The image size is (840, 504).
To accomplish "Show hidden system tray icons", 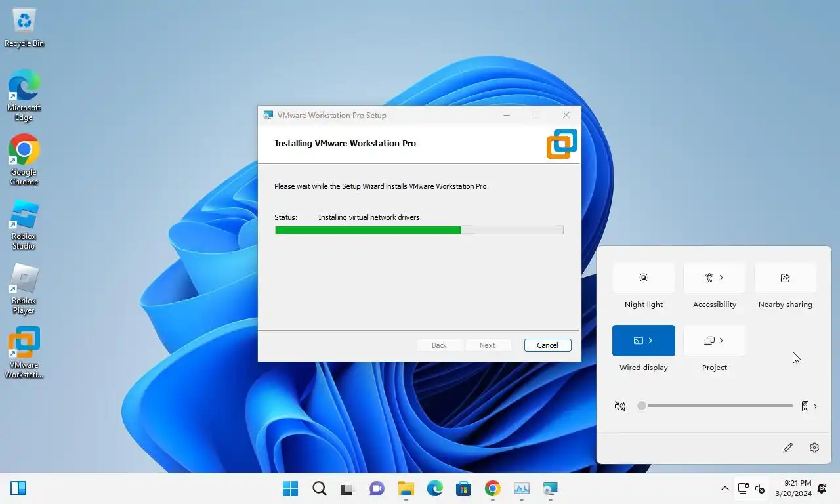I will 724,488.
